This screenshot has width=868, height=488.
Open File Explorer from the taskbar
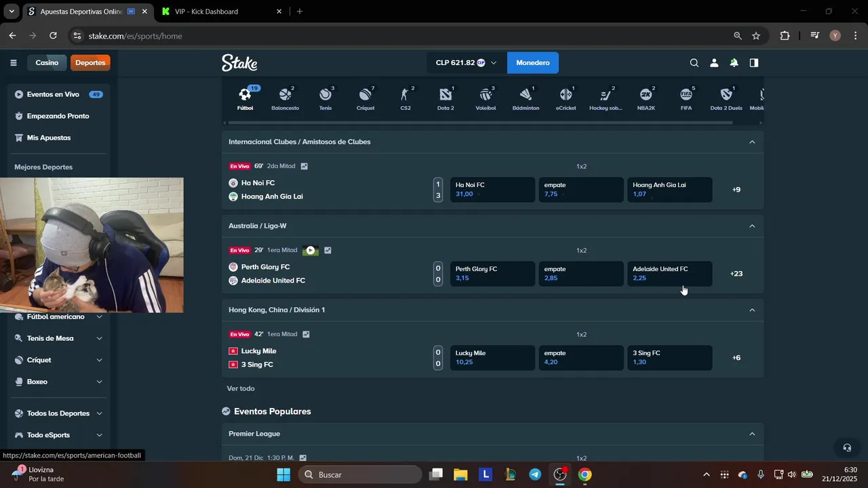coord(460,474)
